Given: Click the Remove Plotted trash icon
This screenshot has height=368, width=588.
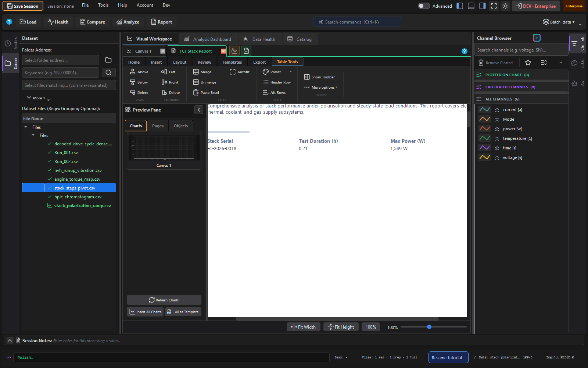Looking at the screenshot, I should pos(481,63).
